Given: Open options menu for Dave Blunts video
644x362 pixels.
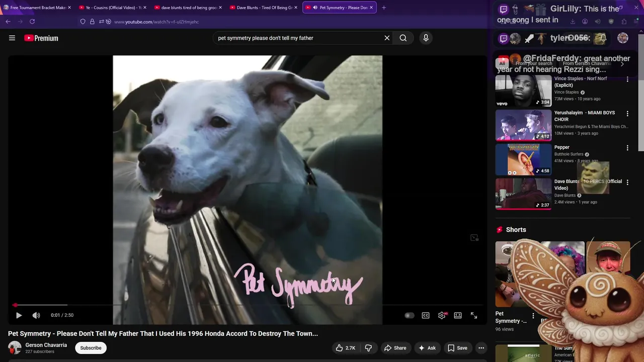Looking at the screenshot, I should click(x=627, y=182).
